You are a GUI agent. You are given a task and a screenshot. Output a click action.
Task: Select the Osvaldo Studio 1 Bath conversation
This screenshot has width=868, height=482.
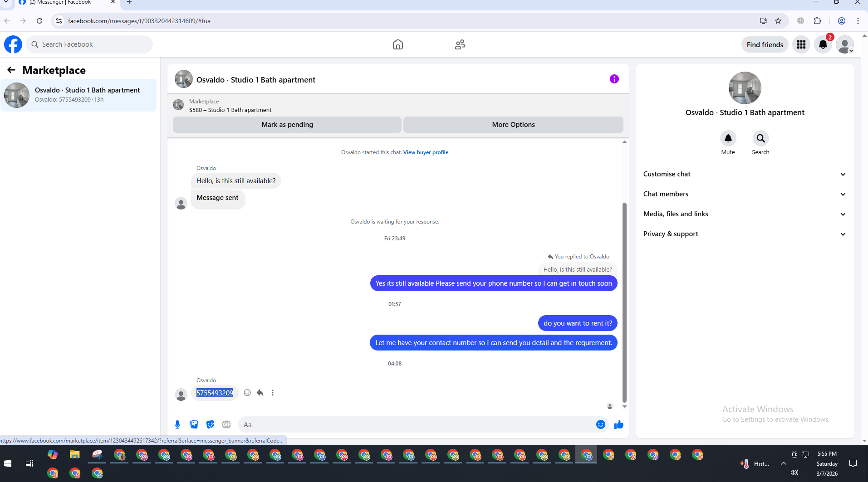pyautogui.click(x=78, y=95)
